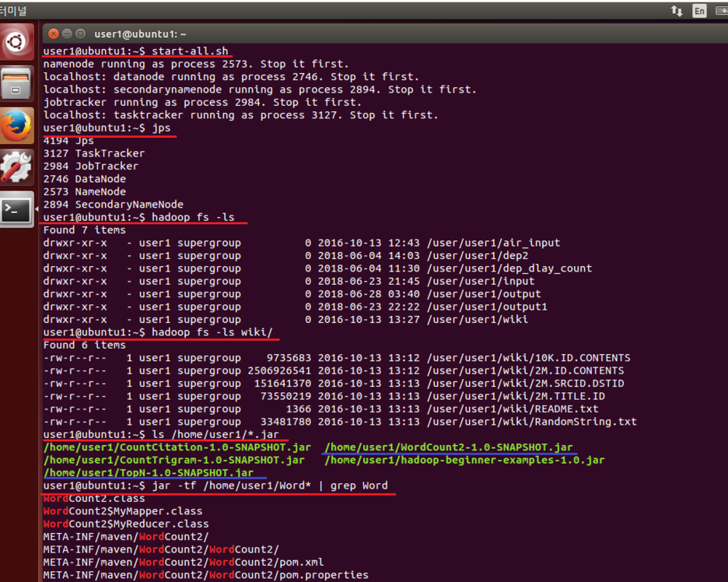
Task: Click the '3127 TaskTracker' output line
Action: tap(94, 153)
